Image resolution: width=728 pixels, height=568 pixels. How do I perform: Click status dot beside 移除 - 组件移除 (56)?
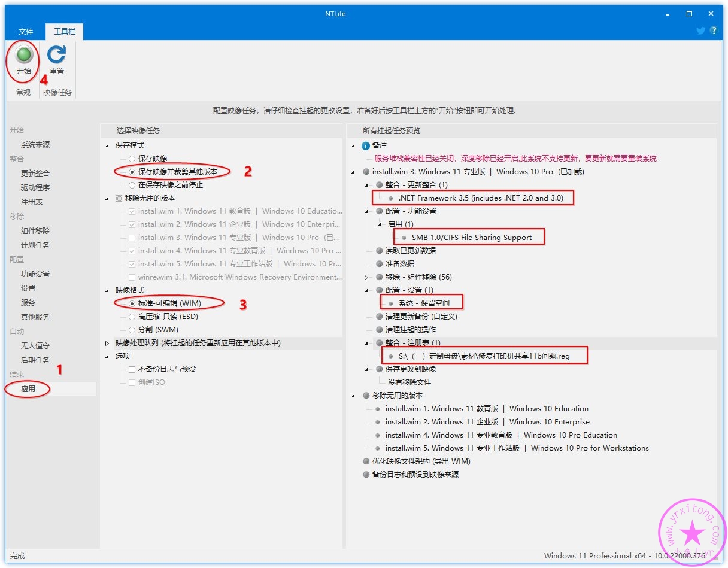click(x=379, y=277)
